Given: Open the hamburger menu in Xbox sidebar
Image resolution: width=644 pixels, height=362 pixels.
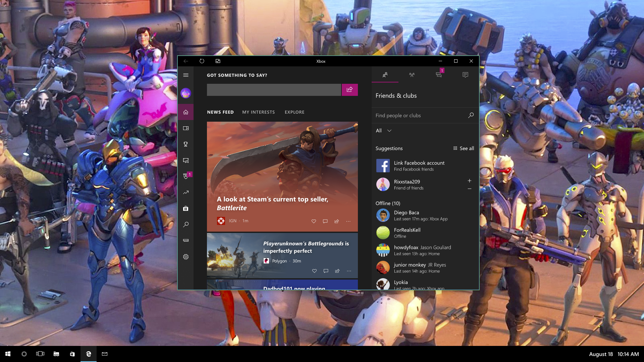Looking at the screenshot, I should 186,75.
